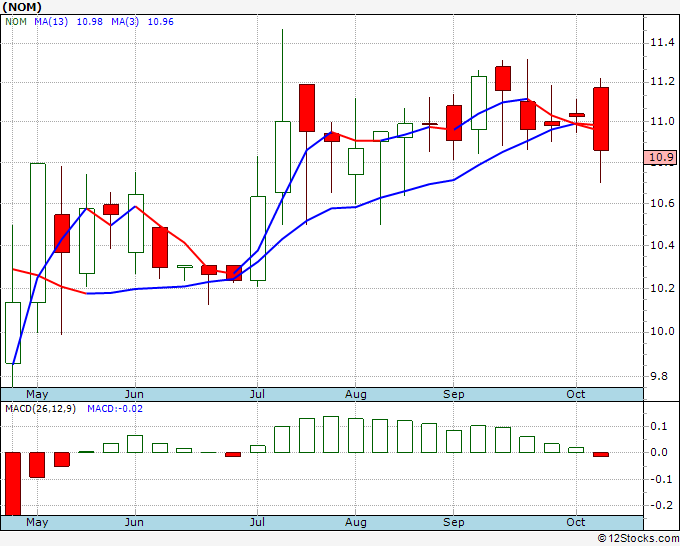Select the MA(13) legend label

point(51,22)
